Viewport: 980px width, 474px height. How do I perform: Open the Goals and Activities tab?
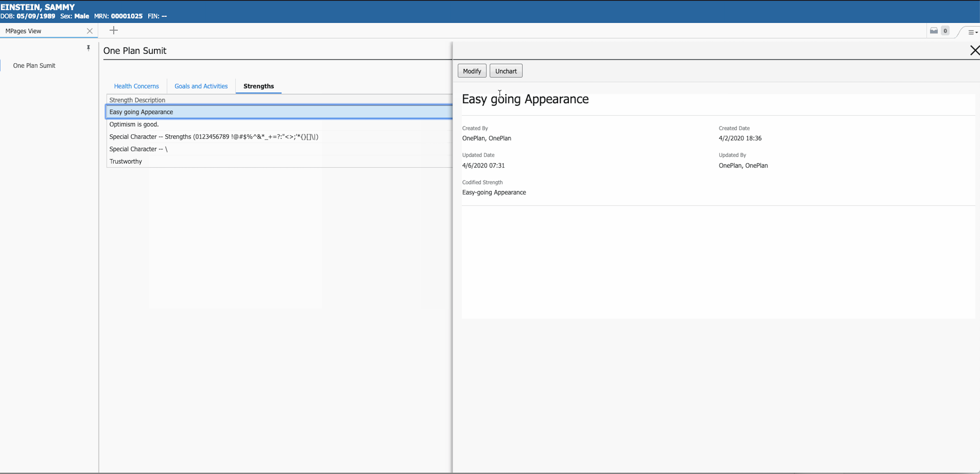tap(201, 86)
